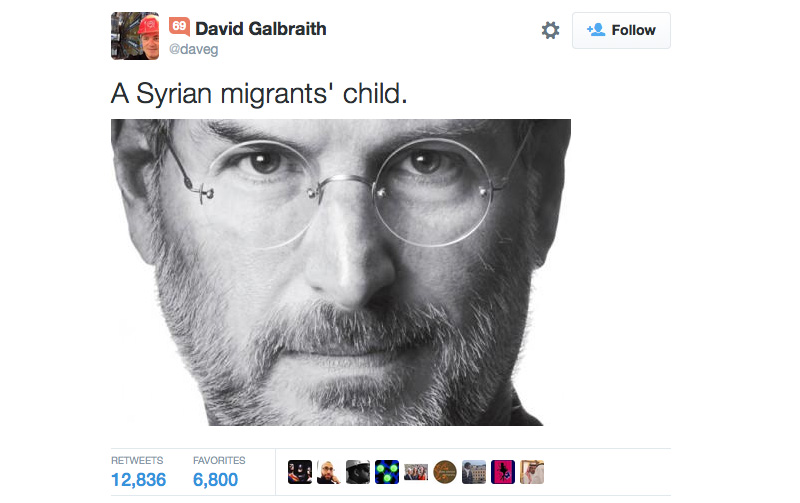Click the @daveg handle
Image resolution: width=800 pixels, height=503 pixels.
pyautogui.click(x=193, y=49)
